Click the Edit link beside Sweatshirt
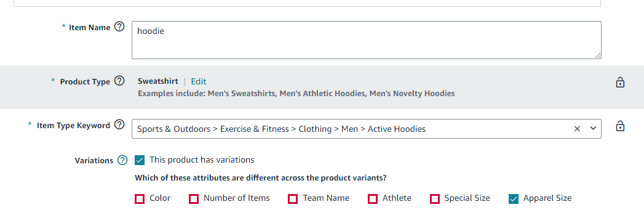 pos(199,81)
